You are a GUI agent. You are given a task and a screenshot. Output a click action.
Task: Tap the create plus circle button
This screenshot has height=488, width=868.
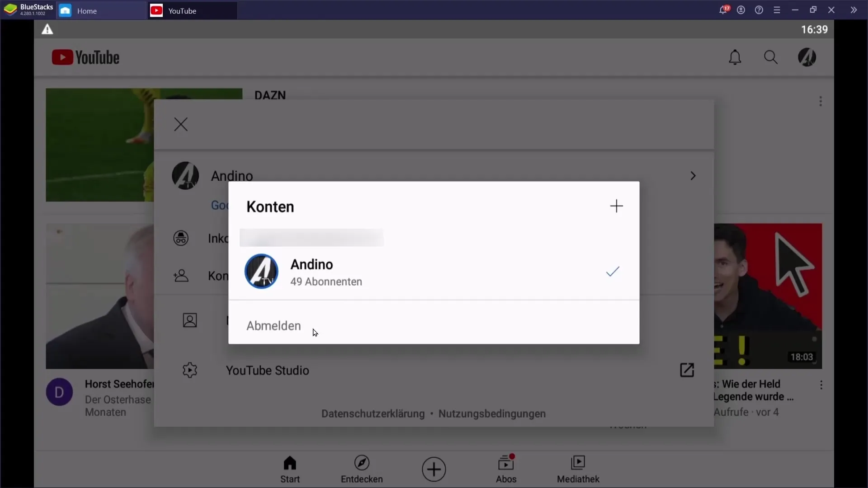coord(434,469)
